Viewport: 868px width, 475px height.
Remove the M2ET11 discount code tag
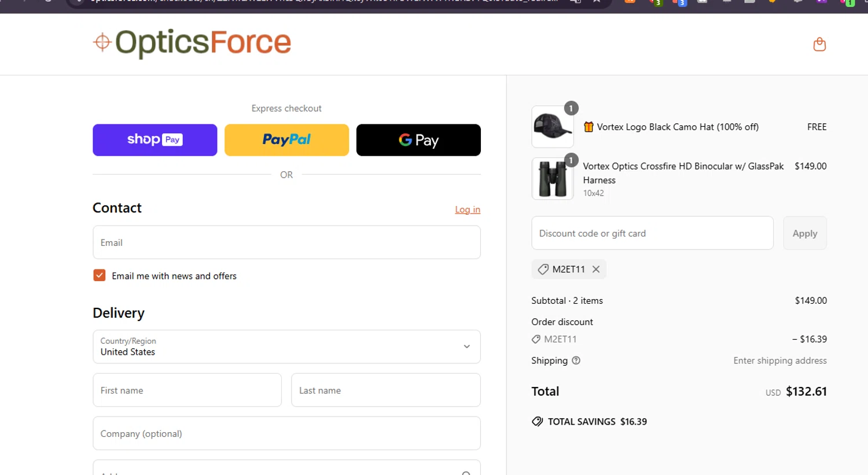[596, 269]
